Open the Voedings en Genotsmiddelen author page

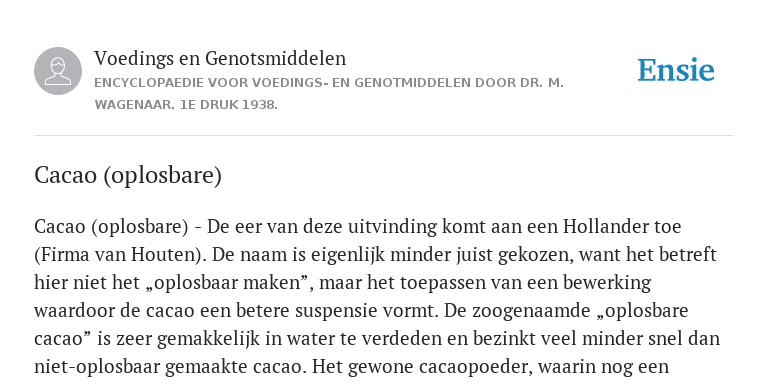click(220, 58)
